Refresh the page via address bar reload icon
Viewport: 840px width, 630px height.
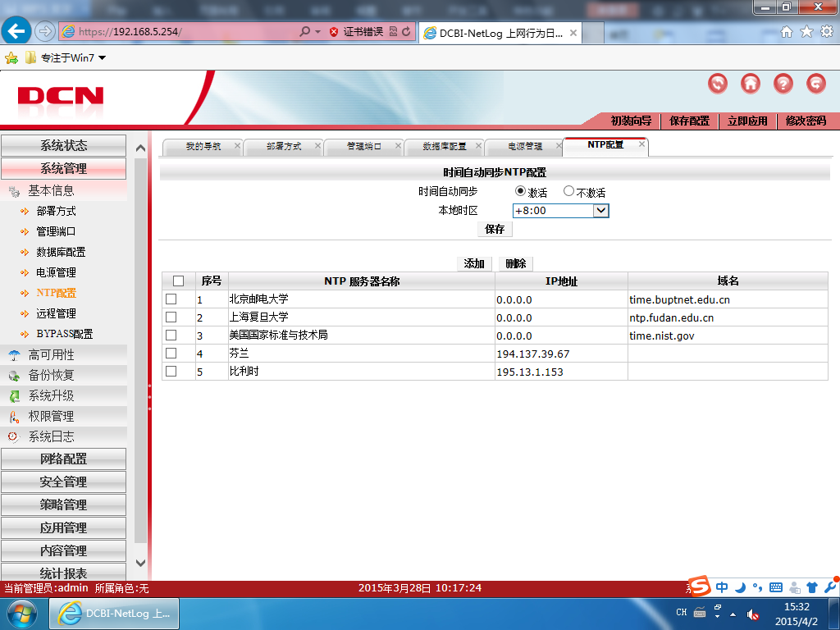pos(406,32)
